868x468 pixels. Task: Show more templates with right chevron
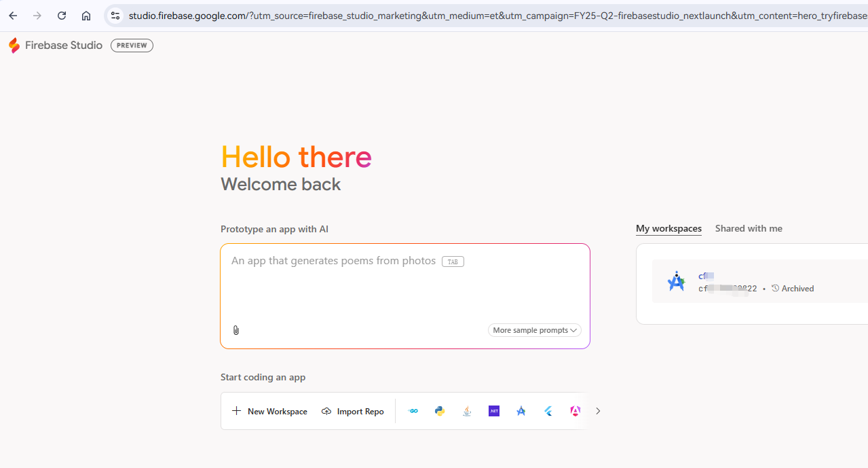pos(598,411)
